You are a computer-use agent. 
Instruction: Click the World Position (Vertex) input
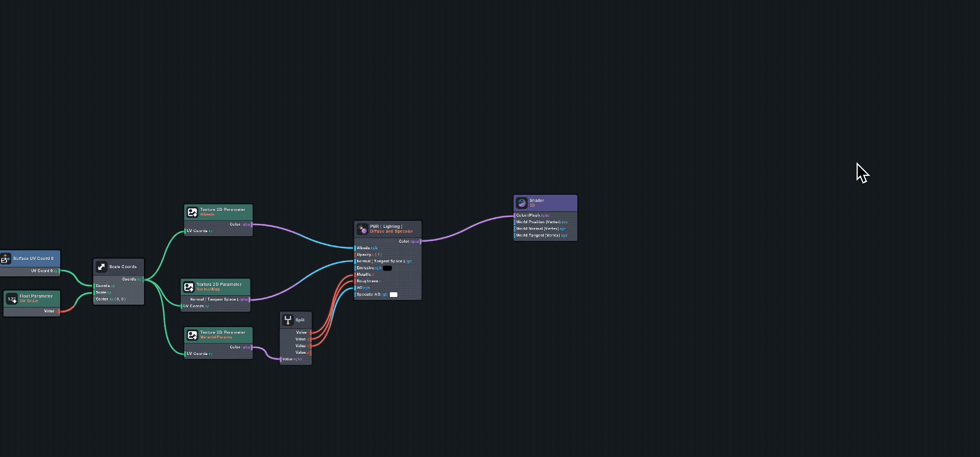(541, 222)
